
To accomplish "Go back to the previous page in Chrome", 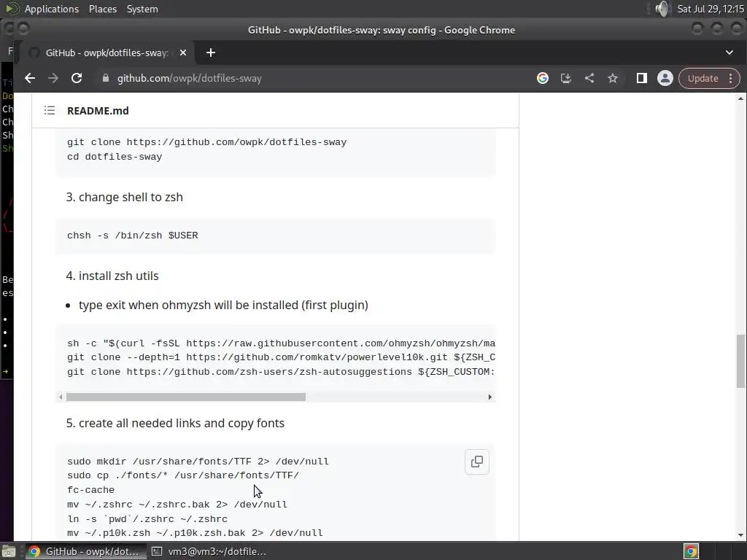I will click(x=30, y=78).
